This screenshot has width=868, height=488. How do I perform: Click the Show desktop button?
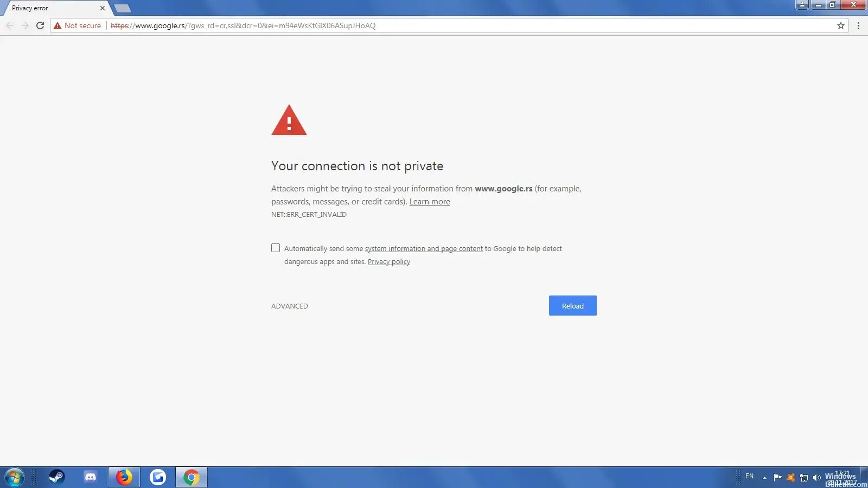(864, 478)
